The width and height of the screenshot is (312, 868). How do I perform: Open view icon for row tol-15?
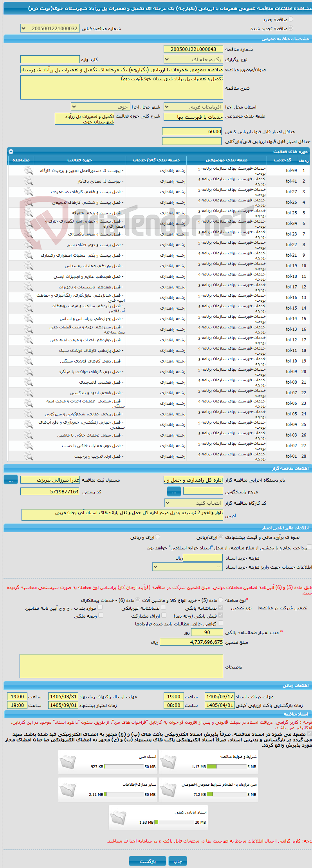coord(28,308)
